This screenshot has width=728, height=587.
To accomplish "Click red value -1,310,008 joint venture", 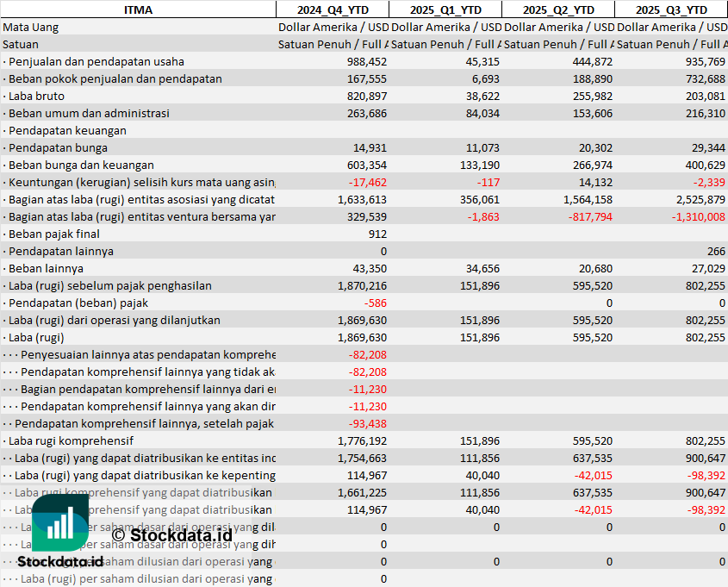I will [699, 216].
